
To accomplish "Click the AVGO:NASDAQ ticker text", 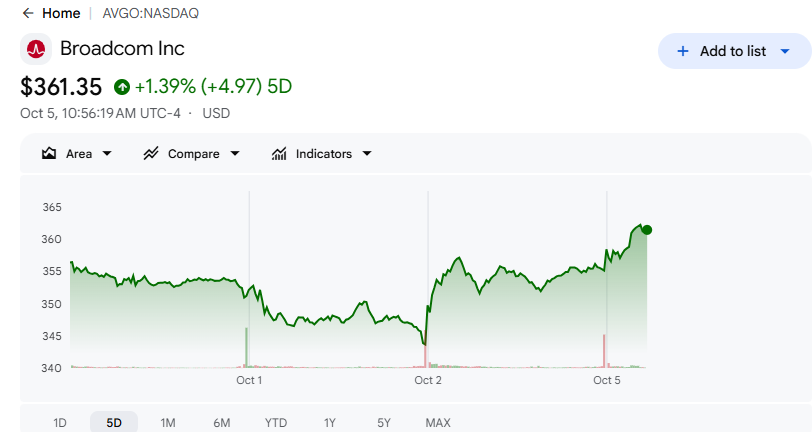I will 151,13.
